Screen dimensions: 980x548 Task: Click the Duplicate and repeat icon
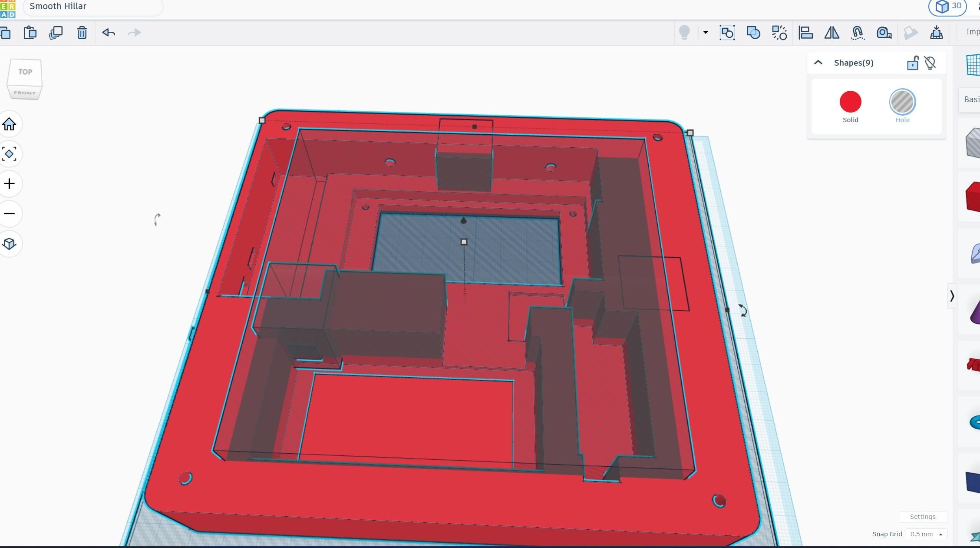click(56, 33)
